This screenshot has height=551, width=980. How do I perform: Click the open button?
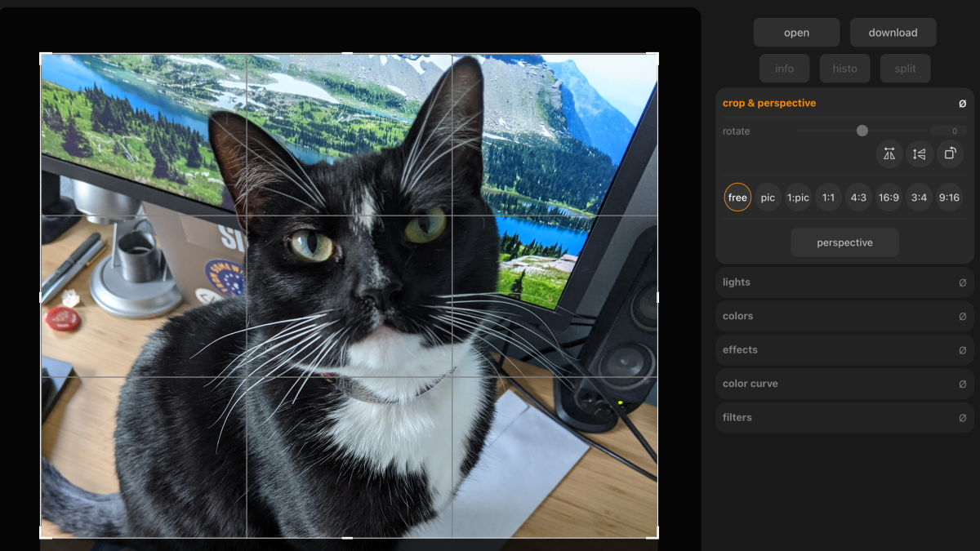796,33
